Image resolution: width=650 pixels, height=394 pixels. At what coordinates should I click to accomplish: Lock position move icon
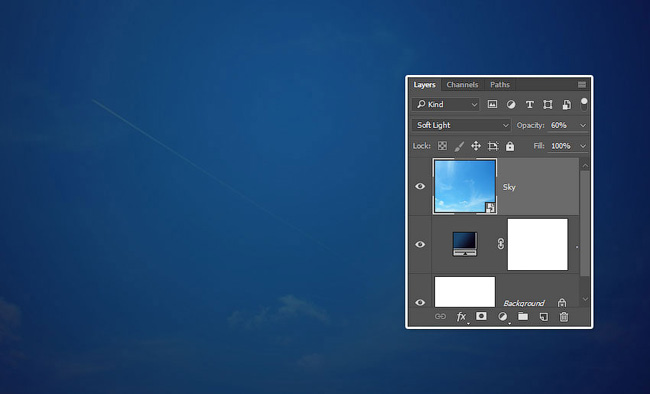click(476, 146)
